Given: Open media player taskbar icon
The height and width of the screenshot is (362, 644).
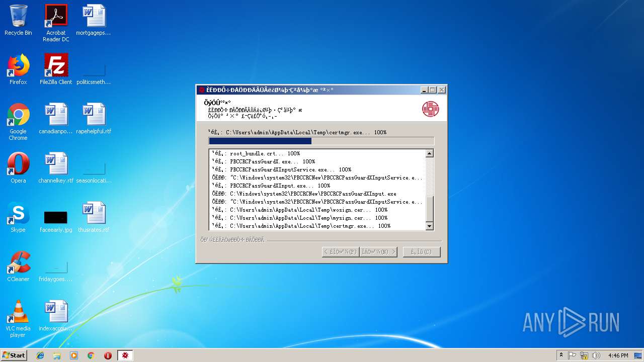Looking at the screenshot, I should (x=74, y=355).
